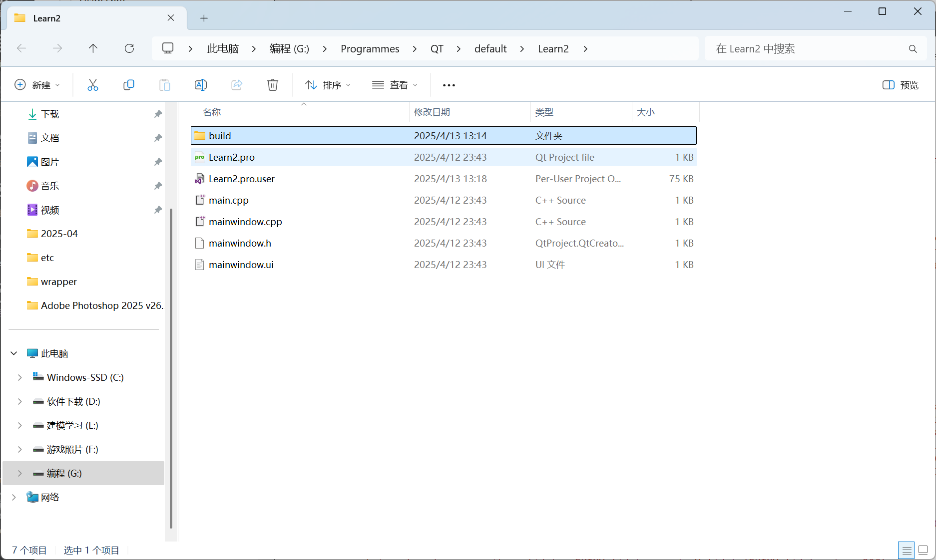The height and width of the screenshot is (560, 936).
Task: Open a new tab with plus button
Action: click(204, 18)
